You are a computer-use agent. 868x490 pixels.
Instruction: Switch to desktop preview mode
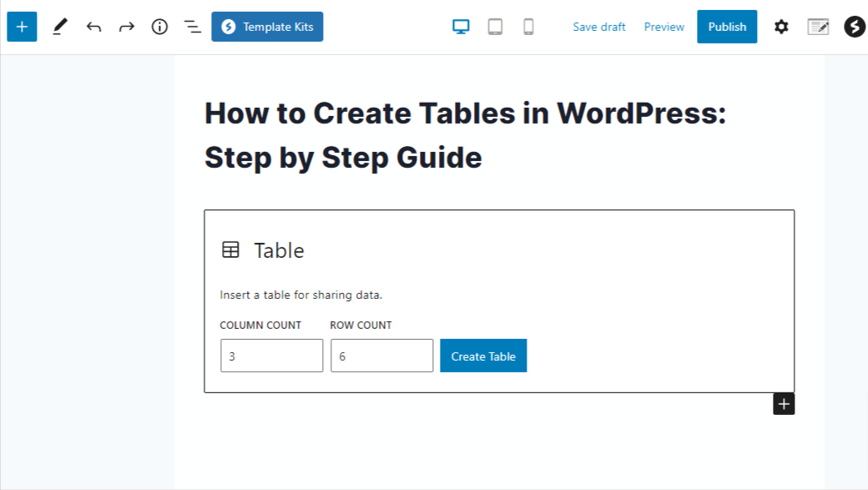pyautogui.click(x=461, y=27)
